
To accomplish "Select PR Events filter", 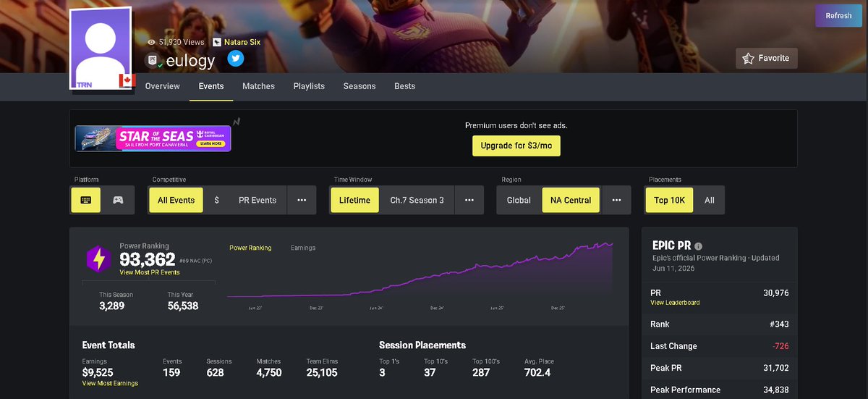I will click(258, 200).
